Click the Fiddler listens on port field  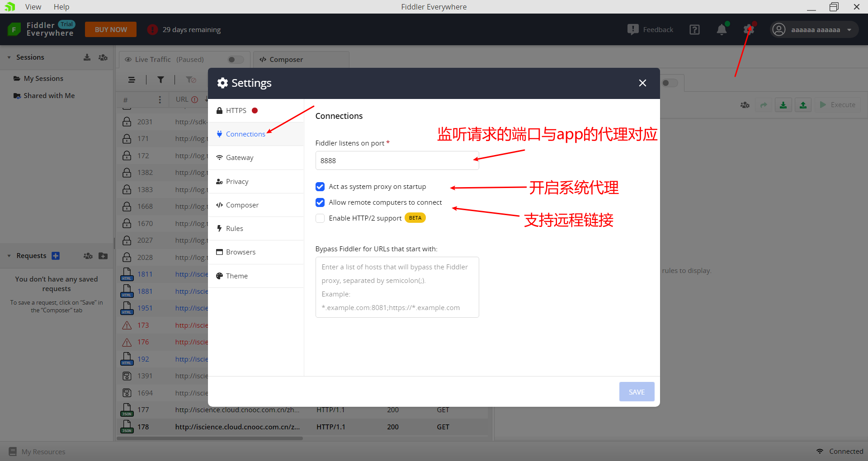(397, 160)
